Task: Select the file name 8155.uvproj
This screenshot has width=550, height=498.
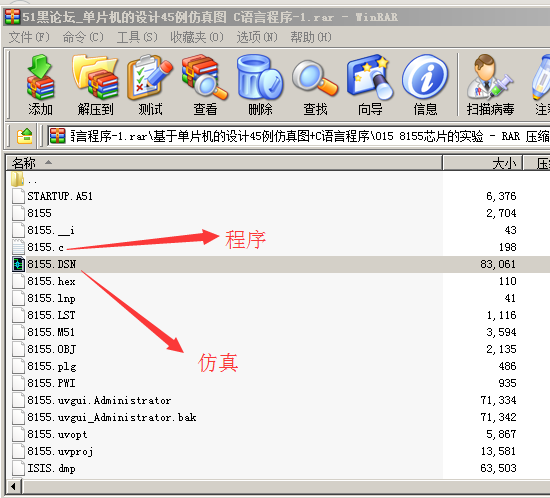Action: [60, 451]
